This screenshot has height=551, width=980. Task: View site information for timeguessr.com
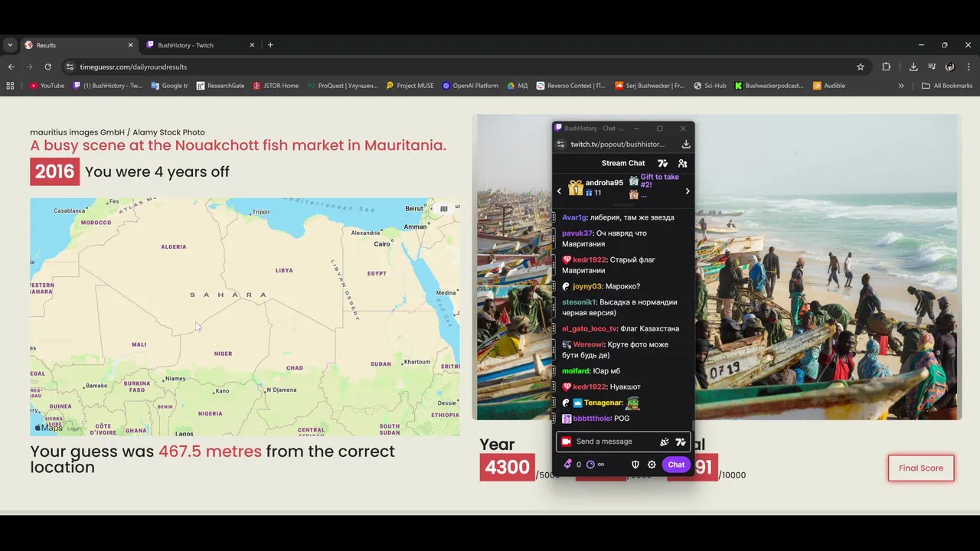coord(70,67)
